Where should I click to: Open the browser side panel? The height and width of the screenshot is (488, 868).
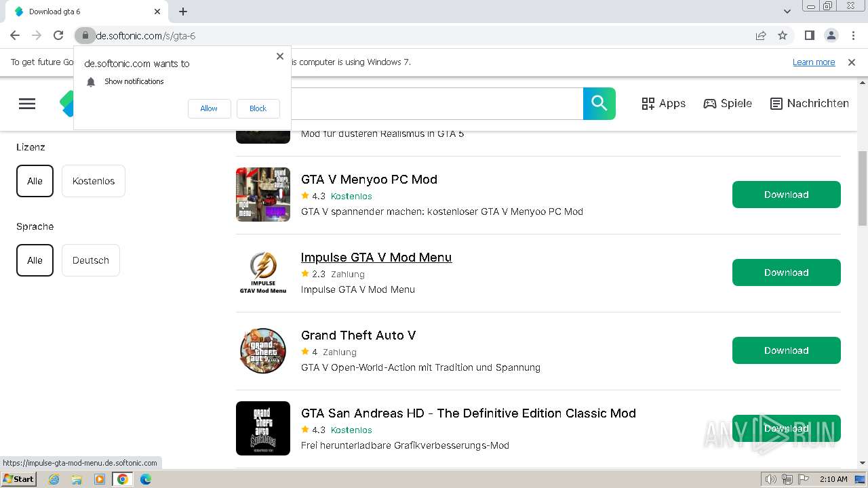810,35
